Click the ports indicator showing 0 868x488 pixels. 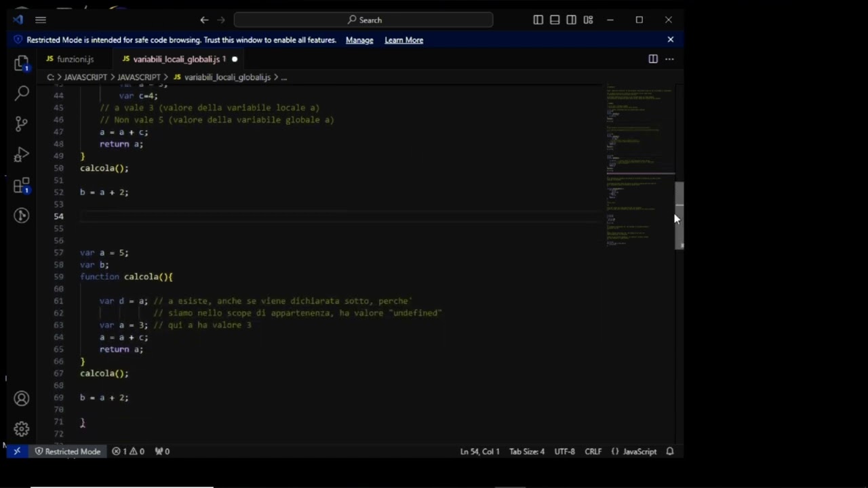[162, 451]
